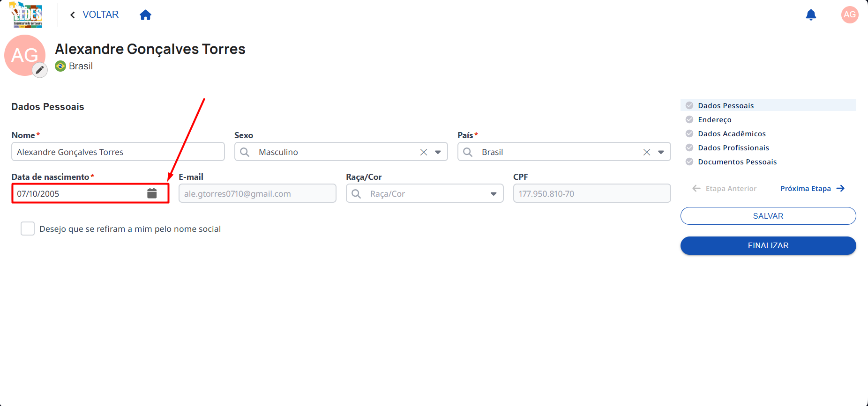
Task: Click the name heading Alexandre Gonçalves Torres
Action: click(150, 49)
